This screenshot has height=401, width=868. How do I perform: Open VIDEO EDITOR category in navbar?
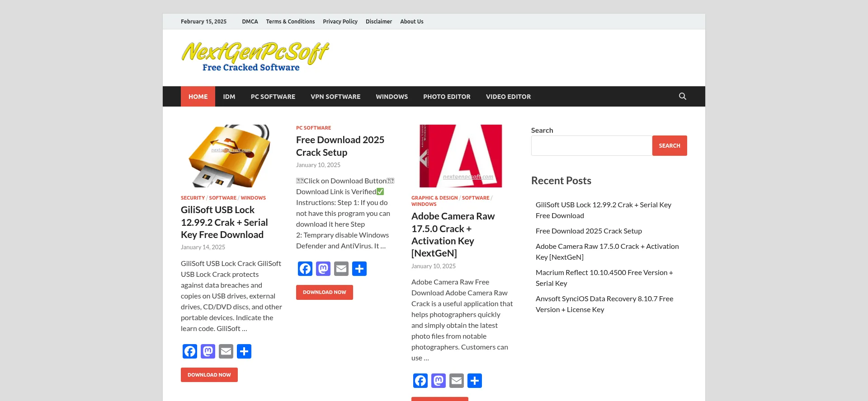[x=508, y=97]
